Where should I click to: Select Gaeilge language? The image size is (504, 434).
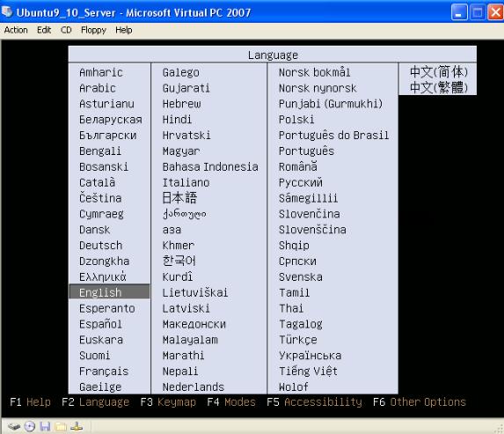click(100, 387)
